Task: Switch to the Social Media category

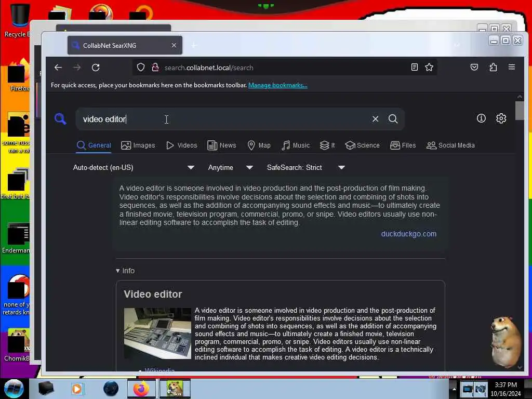Action: coord(450,145)
